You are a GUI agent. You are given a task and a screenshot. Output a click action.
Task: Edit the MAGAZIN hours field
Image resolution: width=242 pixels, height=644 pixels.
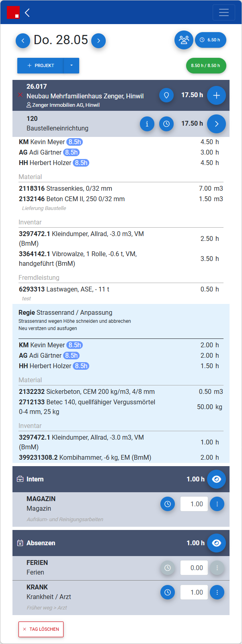click(x=194, y=504)
